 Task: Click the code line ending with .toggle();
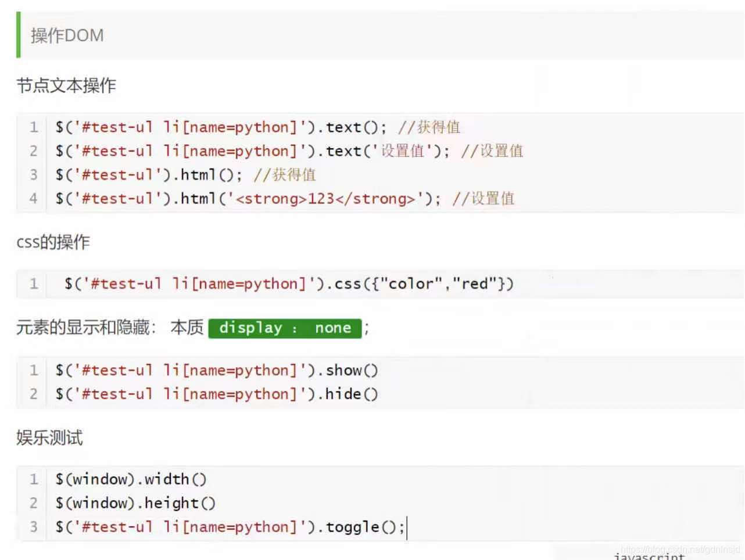click(230, 527)
